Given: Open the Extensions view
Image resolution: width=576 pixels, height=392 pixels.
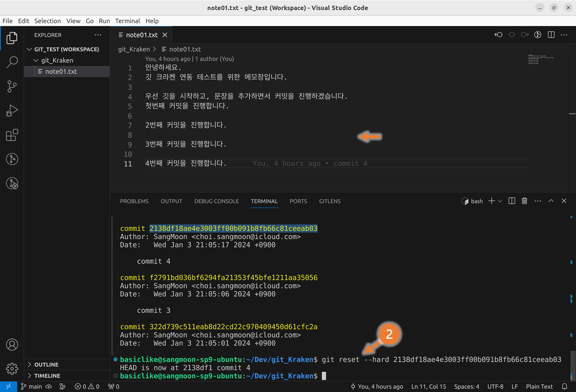Looking at the screenshot, I should [12, 135].
